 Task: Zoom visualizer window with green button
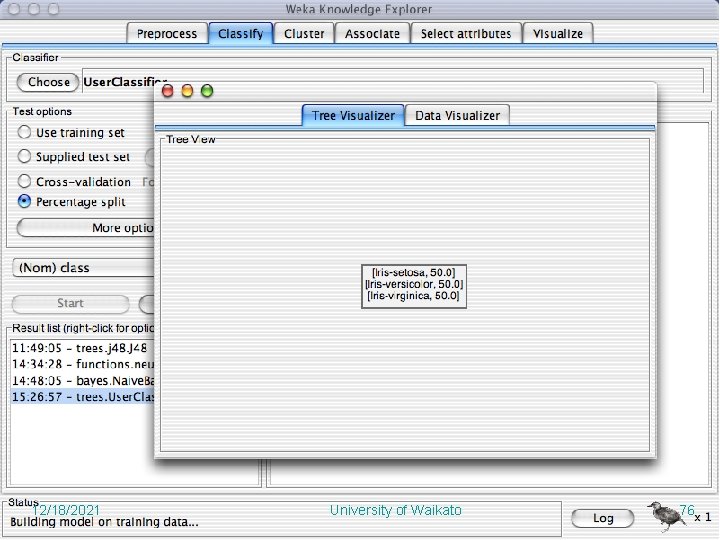[x=207, y=91]
